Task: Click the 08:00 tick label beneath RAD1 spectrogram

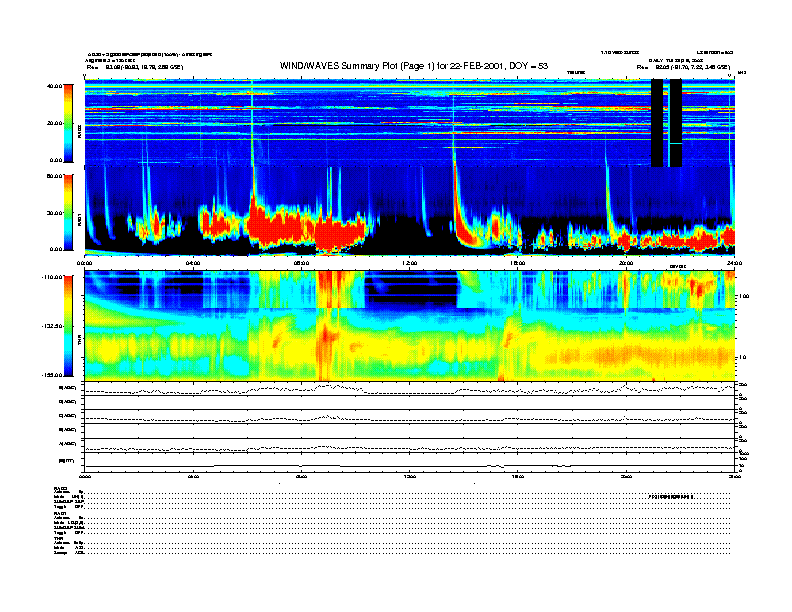Action: click(301, 263)
